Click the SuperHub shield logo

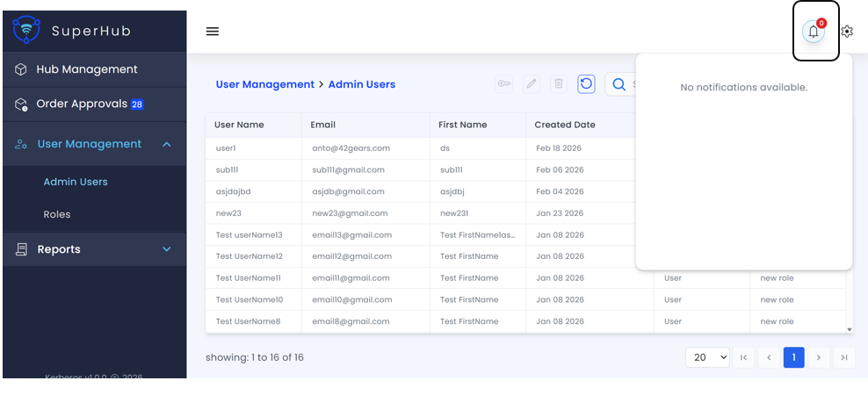pyautogui.click(x=26, y=31)
